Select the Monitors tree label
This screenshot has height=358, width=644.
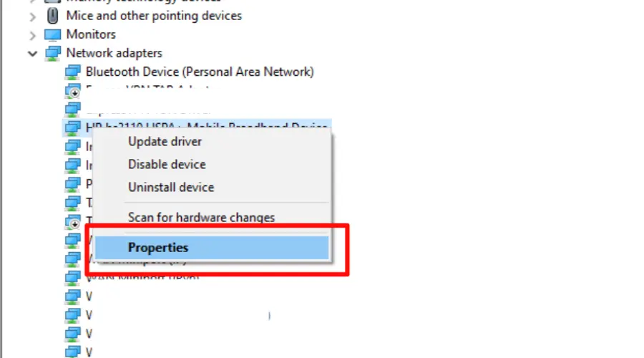91,34
